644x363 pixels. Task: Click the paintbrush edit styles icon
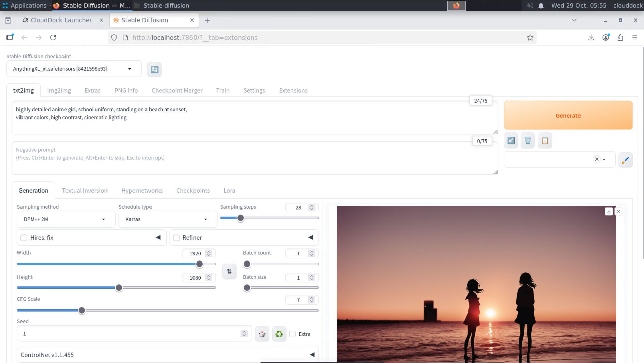[x=625, y=160]
